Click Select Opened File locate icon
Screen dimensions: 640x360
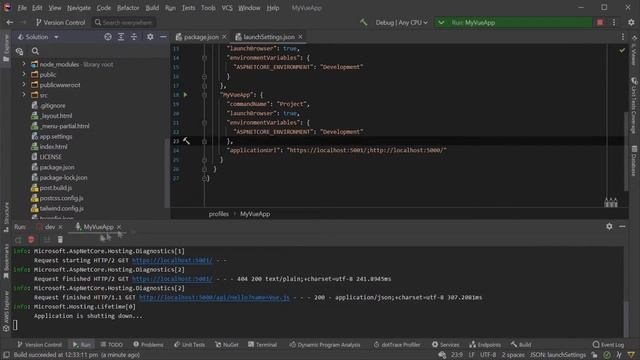click(x=108, y=37)
